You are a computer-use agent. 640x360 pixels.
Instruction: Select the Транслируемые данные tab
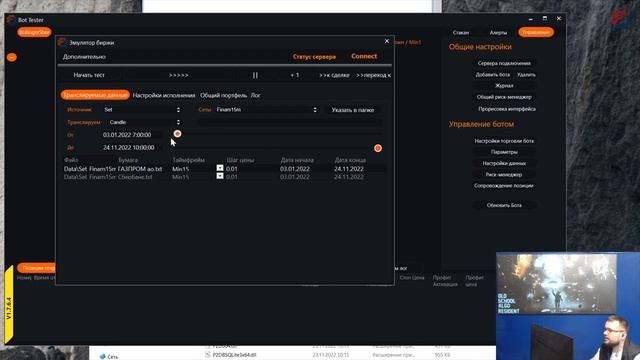95,95
